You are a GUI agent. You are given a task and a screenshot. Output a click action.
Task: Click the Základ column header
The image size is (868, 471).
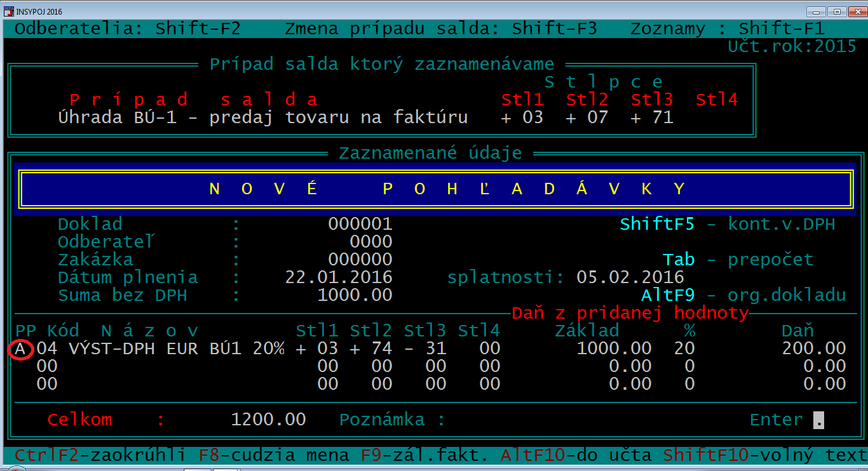coord(587,331)
